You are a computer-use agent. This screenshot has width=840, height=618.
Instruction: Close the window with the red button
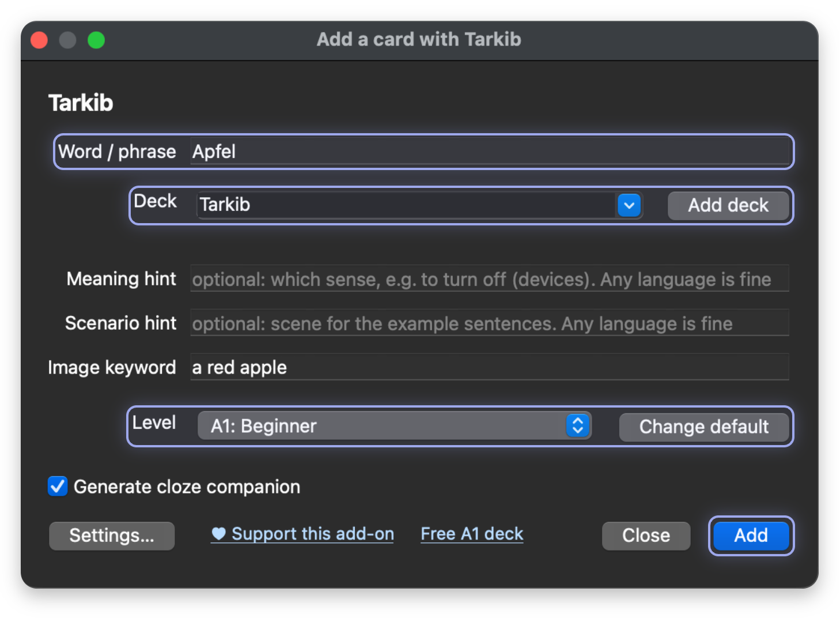click(x=39, y=40)
